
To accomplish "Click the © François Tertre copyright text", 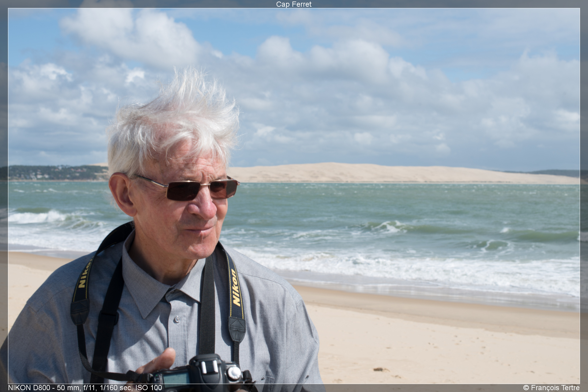I will (x=551, y=388).
